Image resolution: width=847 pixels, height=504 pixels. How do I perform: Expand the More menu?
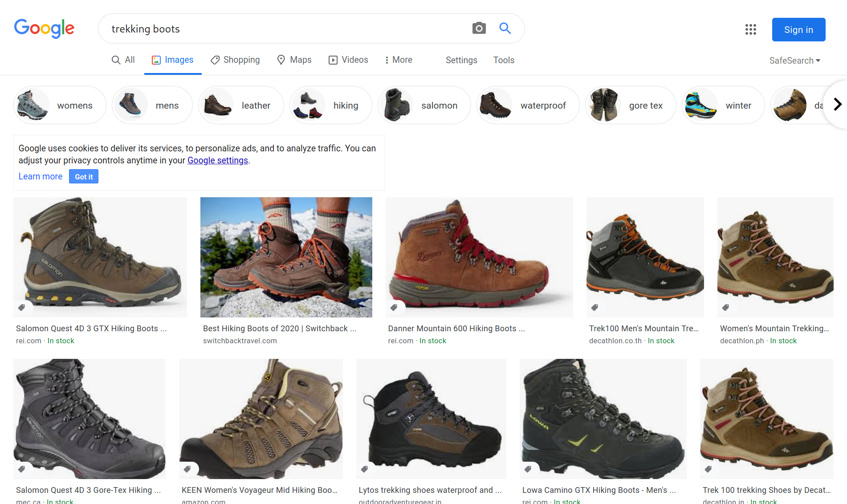399,60
